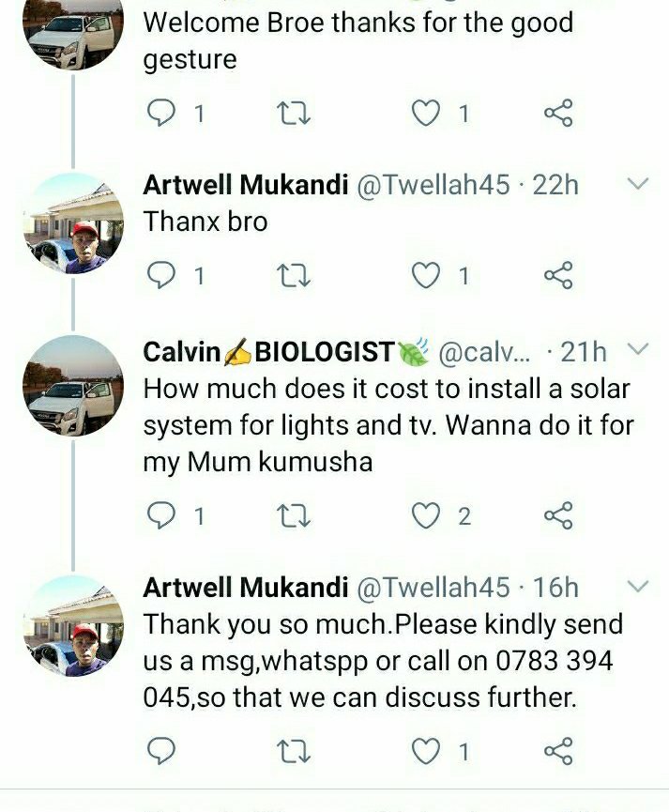Share Calvin's solar system tweet
669x812 pixels.
pyautogui.click(x=558, y=515)
